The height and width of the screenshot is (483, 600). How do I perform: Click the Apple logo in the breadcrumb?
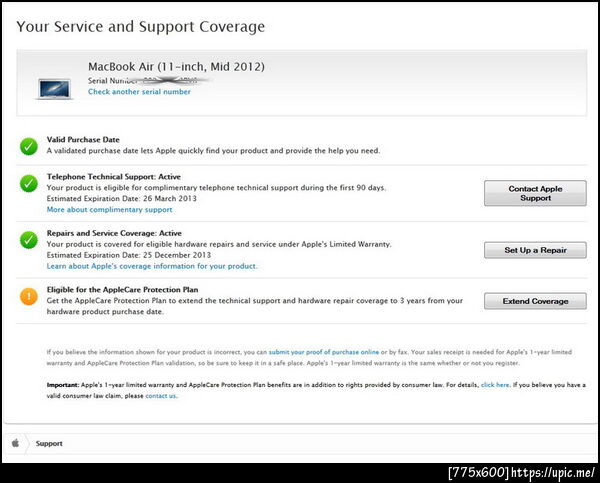click(x=15, y=443)
